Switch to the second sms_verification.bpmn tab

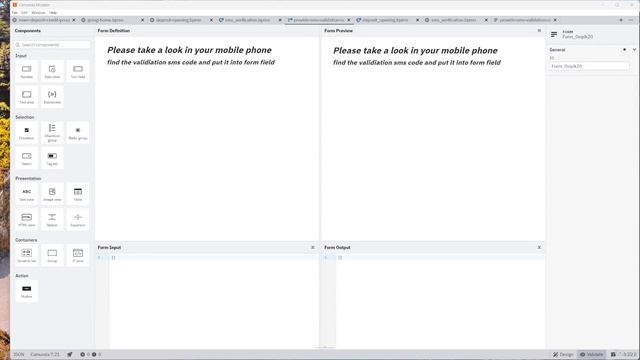453,20
